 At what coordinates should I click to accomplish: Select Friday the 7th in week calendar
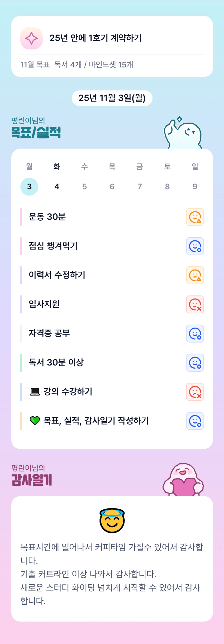(139, 186)
